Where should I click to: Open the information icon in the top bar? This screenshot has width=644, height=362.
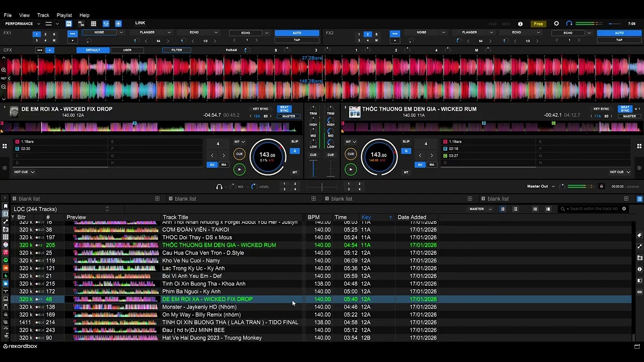(x=520, y=24)
